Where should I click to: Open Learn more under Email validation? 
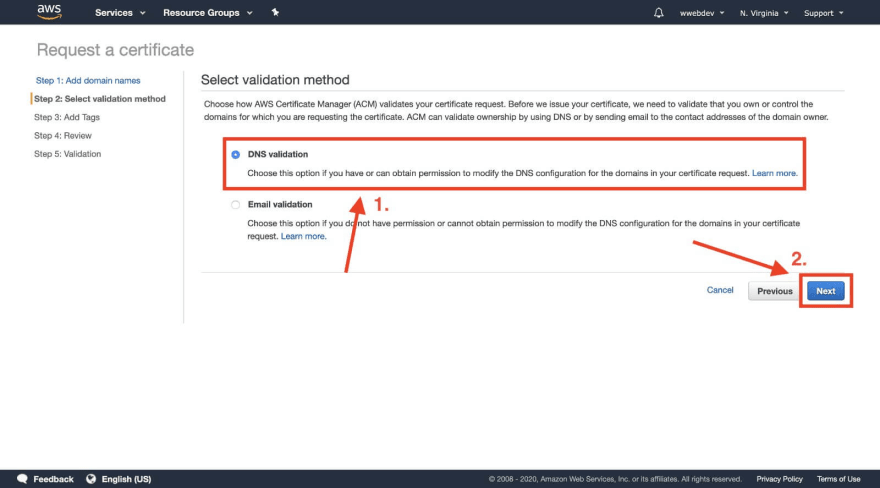tap(303, 236)
